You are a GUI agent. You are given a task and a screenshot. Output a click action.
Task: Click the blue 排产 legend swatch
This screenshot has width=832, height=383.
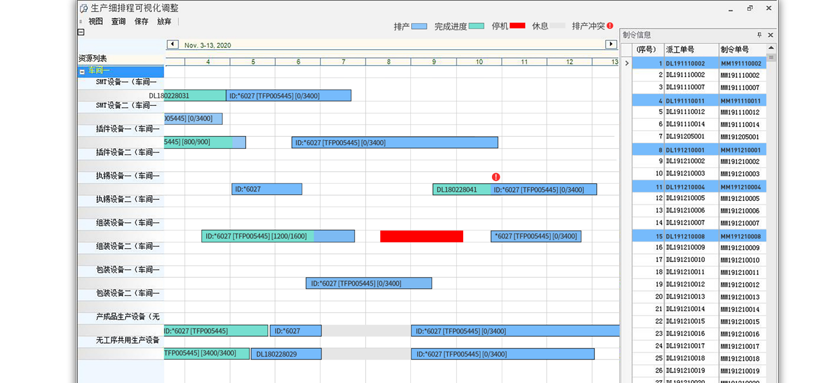419,26
